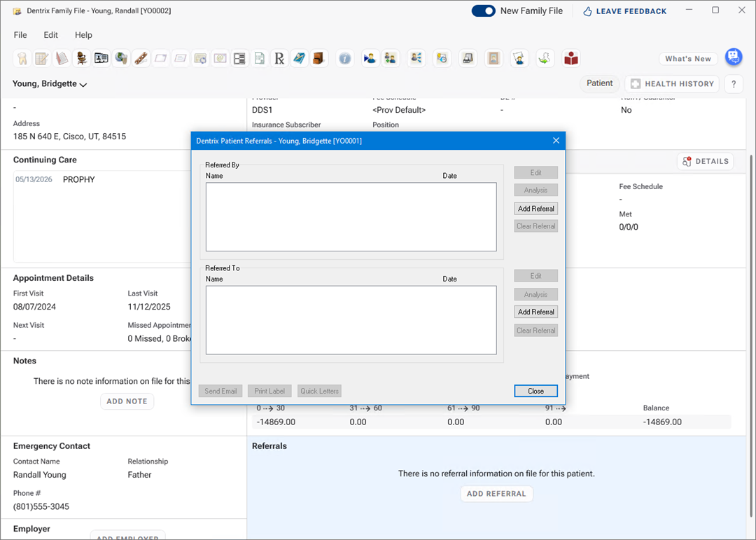Click inside the Referred By list box

[x=351, y=217]
